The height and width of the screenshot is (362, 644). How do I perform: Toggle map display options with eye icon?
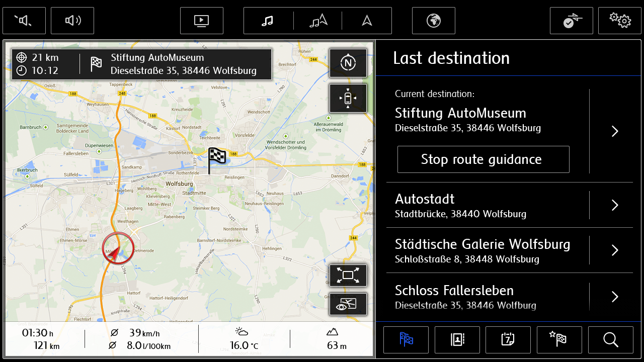click(348, 304)
